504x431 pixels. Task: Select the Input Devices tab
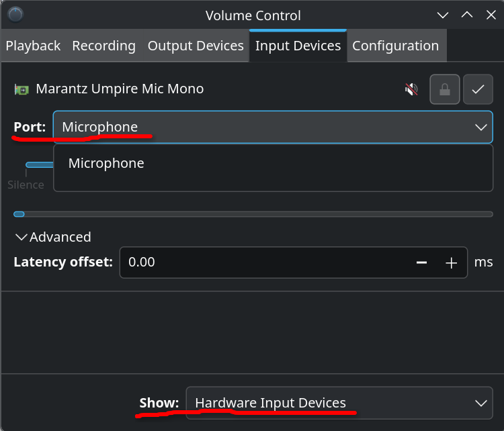pos(298,46)
